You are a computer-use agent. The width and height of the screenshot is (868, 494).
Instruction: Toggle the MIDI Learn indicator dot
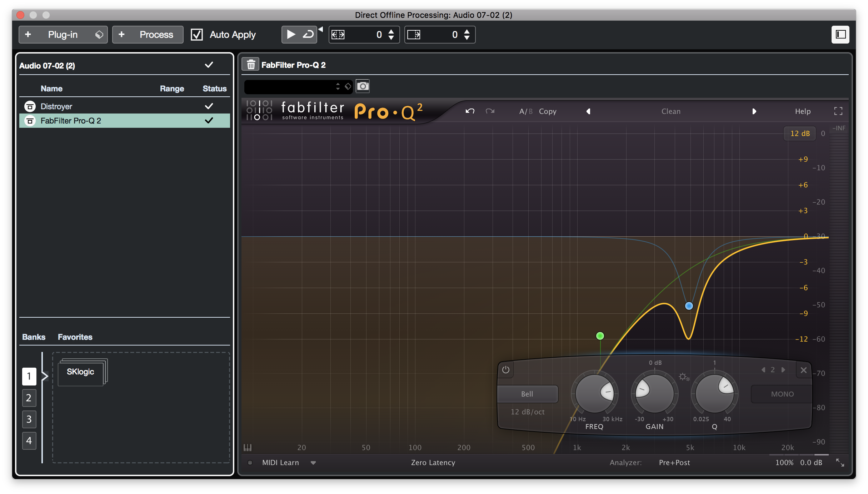click(x=250, y=463)
